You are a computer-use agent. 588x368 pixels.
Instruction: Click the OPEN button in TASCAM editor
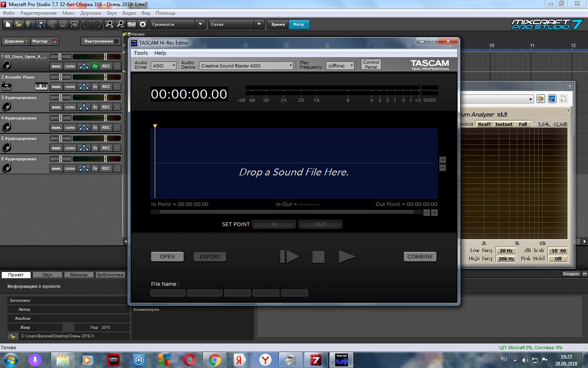pos(167,257)
